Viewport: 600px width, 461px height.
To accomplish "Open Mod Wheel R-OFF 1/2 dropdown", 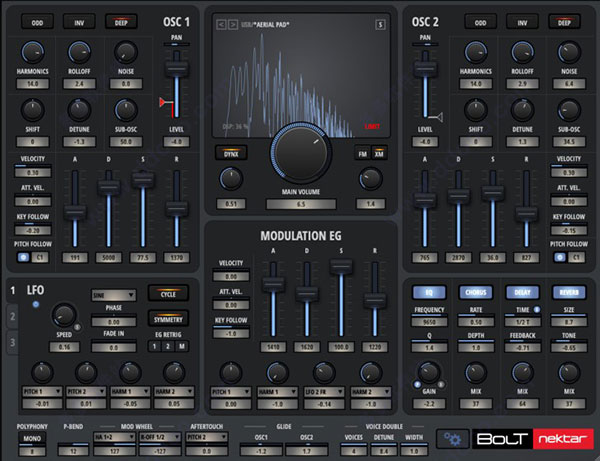I will click(x=160, y=437).
